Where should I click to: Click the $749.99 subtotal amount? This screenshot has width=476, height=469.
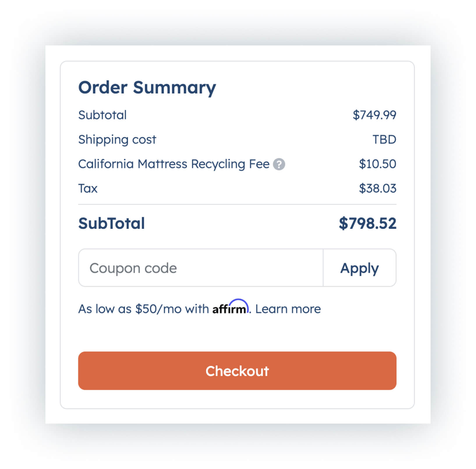click(x=374, y=115)
